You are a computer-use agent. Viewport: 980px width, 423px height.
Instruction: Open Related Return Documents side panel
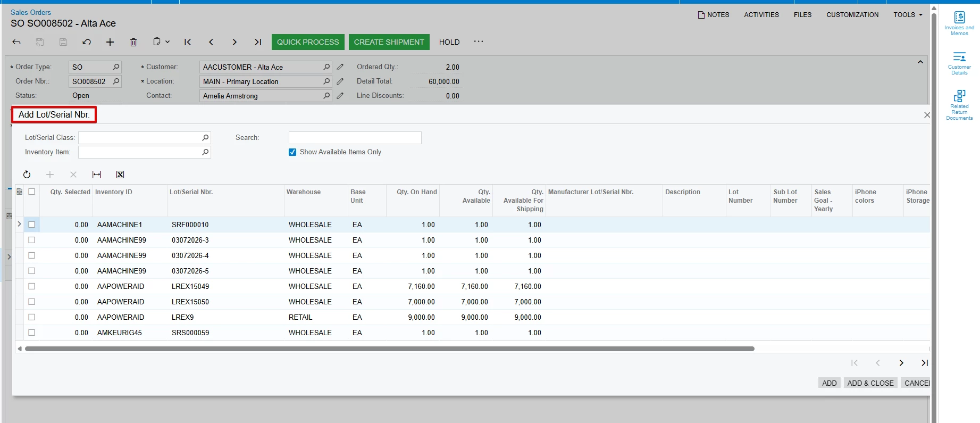coord(959,105)
